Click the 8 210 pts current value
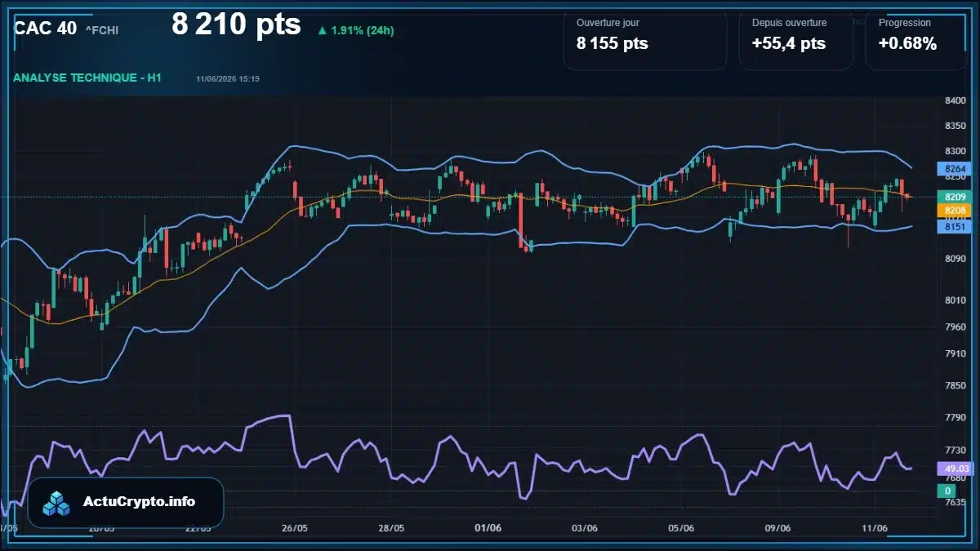The image size is (980, 551). tap(236, 24)
